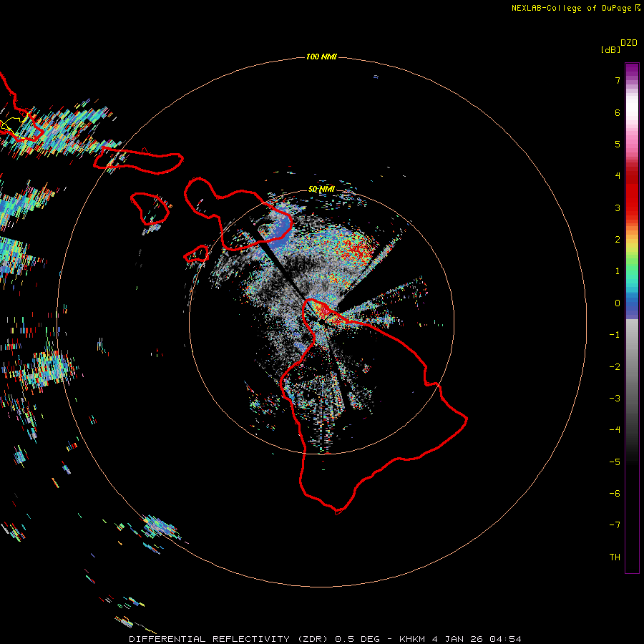
Task: Click the 2 value on the color scale
Action: tap(618, 240)
